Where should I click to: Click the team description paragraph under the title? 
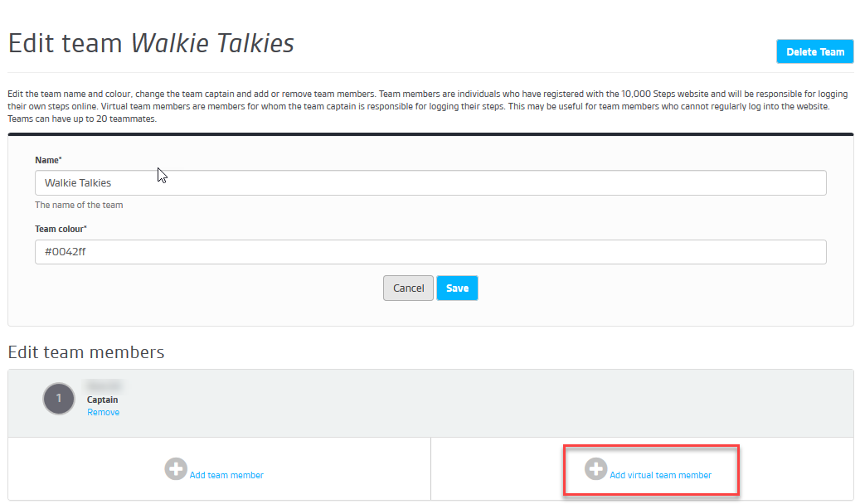[415, 107]
